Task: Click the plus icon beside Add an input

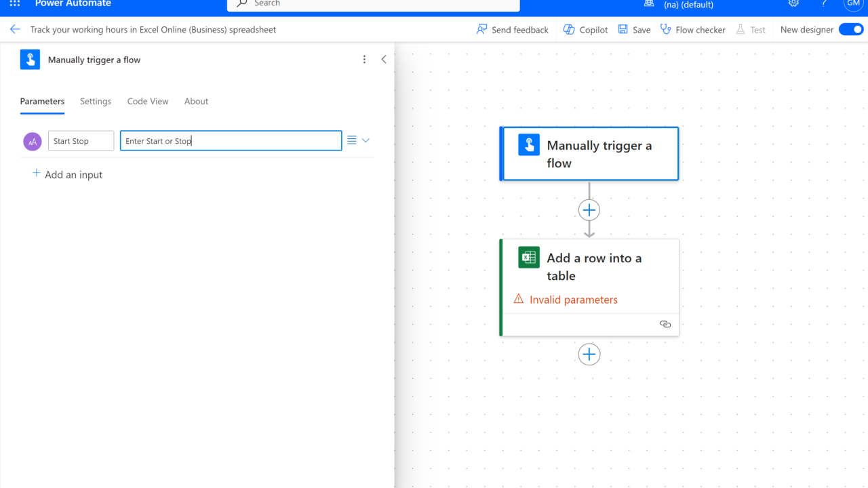Action: (37, 174)
